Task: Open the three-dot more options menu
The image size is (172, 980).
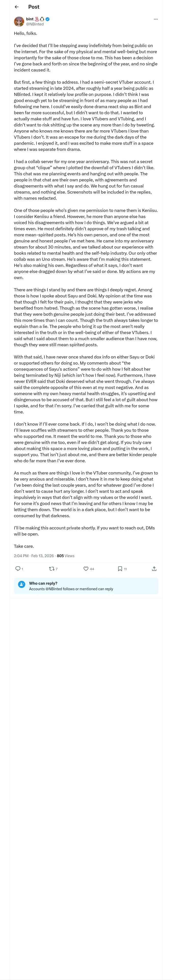Action: coord(156,19)
